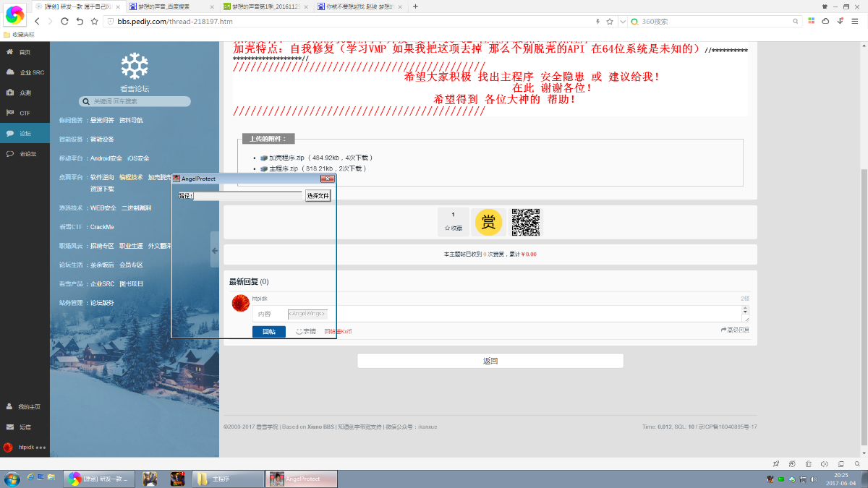This screenshot has height=488, width=868.
Task: Click the 收藏 favorite star button
Action: (453, 222)
